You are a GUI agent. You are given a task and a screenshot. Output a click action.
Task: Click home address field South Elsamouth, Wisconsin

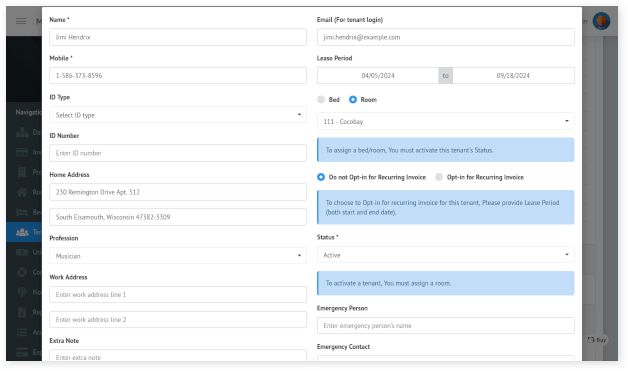click(x=178, y=217)
